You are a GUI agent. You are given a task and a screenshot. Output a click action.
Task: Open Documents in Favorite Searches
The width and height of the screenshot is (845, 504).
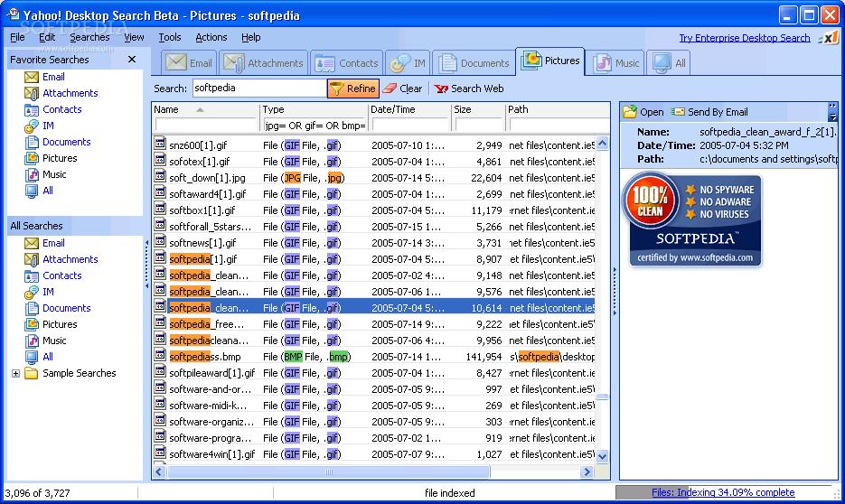click(66, 142)
